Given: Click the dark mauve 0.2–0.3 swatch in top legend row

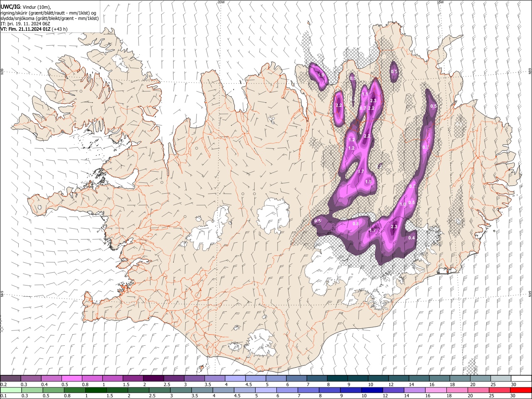Looking at the screenshot, I should (10, 379).
